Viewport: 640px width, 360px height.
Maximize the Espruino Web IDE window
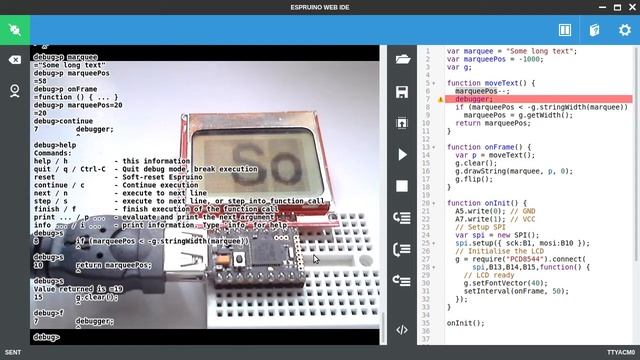pyautogui.click(x=618, y=7)
